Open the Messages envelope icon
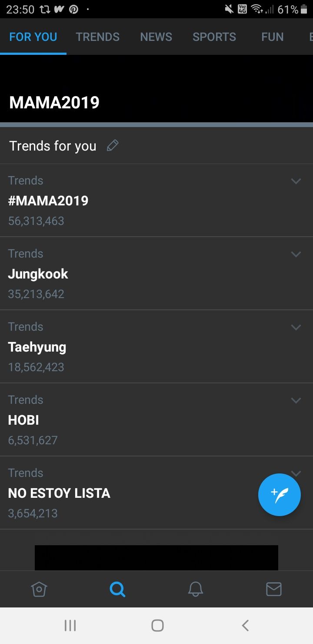This screenshot has height=644, width=313. coord(274,590)
